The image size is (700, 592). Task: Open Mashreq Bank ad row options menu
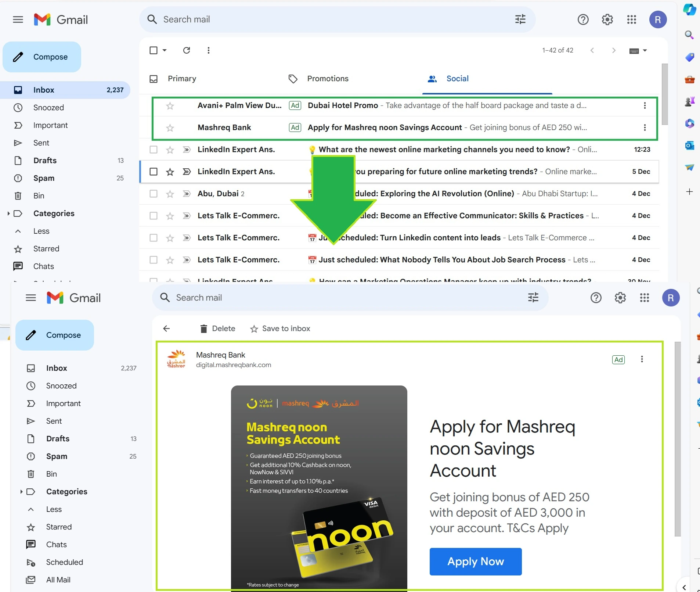(645, 128)
